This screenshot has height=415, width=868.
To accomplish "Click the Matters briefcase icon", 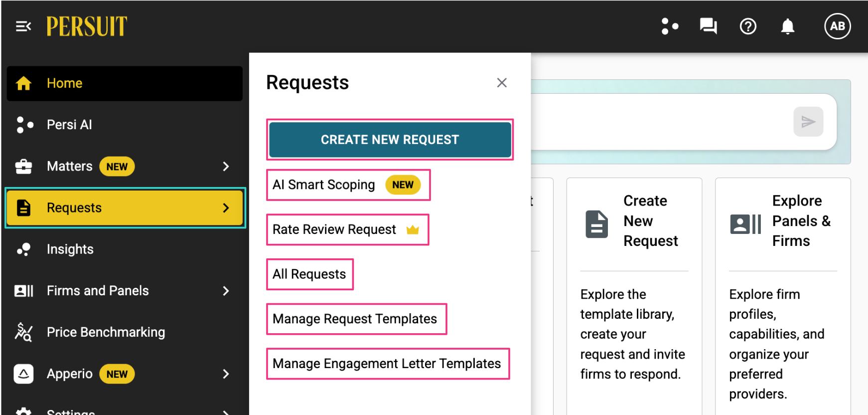I will [x=23, y=166].
